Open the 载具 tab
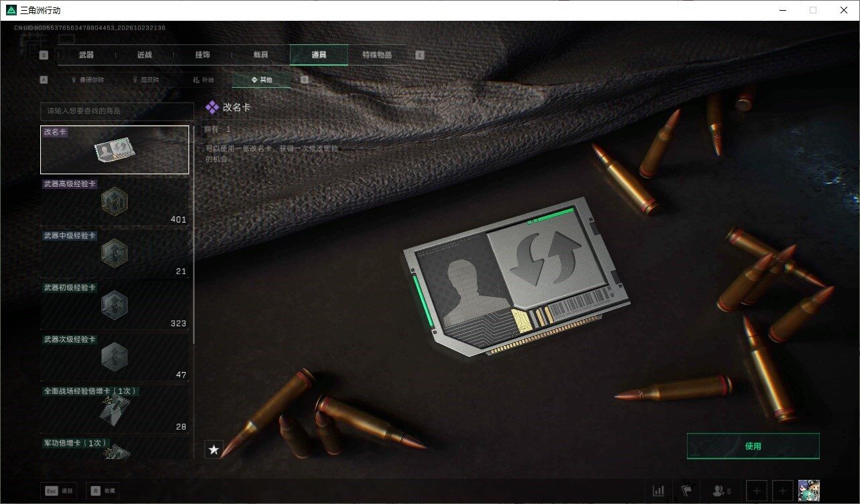This screenshot has width=860, height=504. click(x=260, y=55)
